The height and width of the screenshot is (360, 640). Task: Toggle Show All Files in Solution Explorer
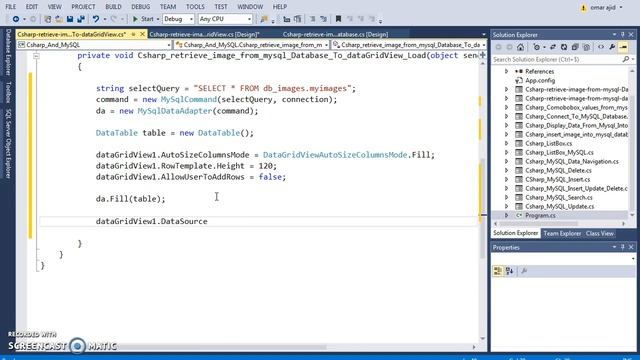click(x=586, y=47)
